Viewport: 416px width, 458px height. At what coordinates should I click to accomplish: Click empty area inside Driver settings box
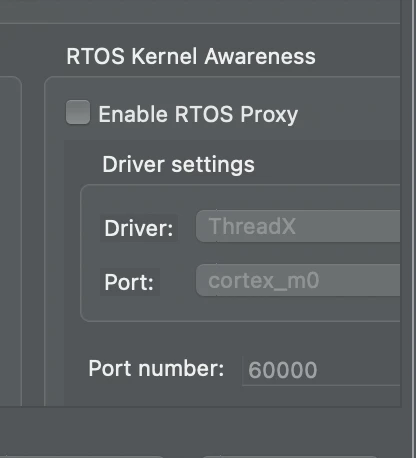tap(240, 309)
